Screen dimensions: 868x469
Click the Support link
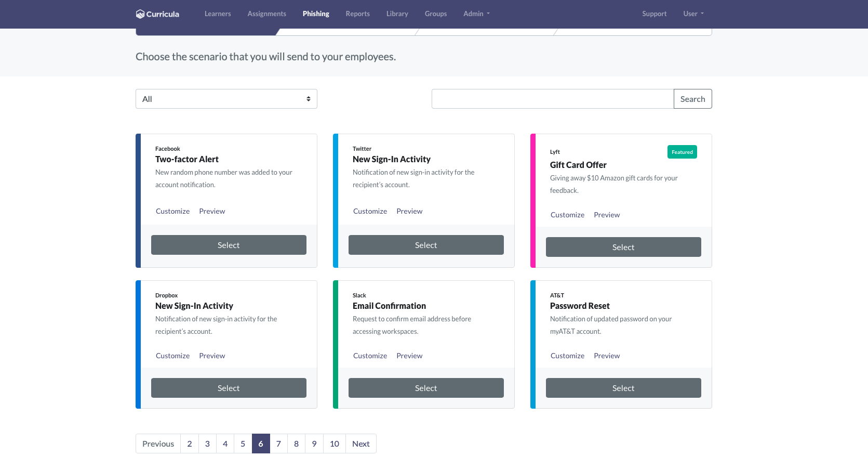click(655, 14)
